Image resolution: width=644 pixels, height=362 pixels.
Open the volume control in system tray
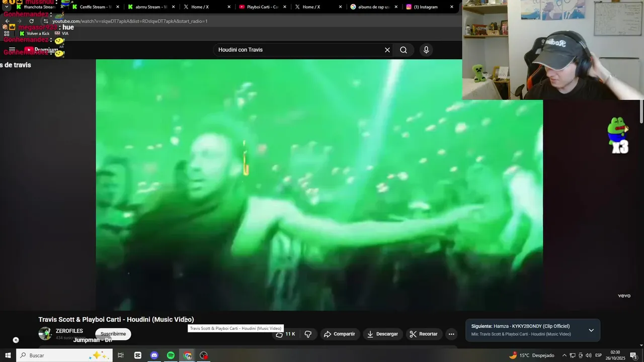pyautogui.click(x=589, y=355)
